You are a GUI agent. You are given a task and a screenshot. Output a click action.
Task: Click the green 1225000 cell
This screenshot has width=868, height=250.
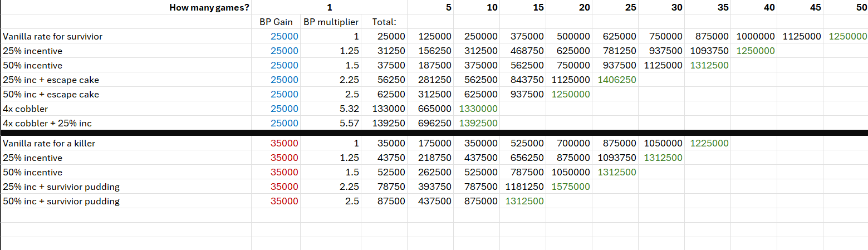(708, 143)
